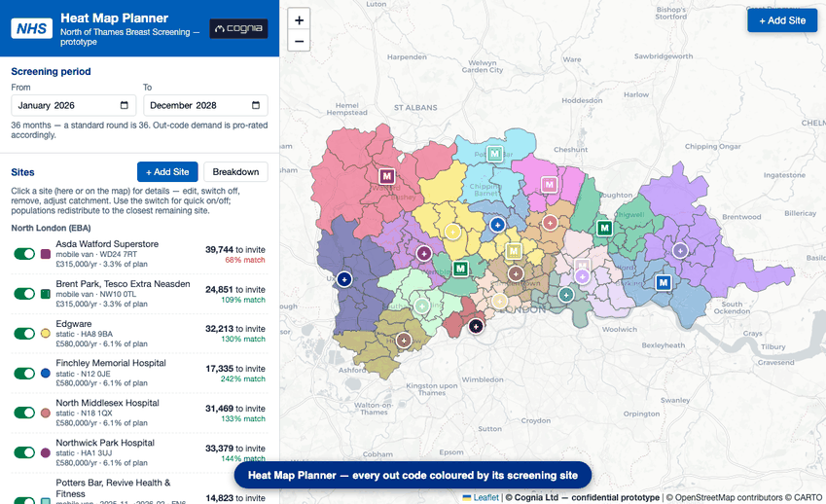Click the yellow circle static site marker
826x504 pixels.
(452, 232)
